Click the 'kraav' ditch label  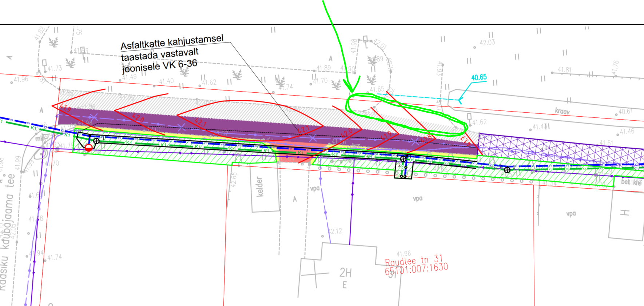[562, 111]
